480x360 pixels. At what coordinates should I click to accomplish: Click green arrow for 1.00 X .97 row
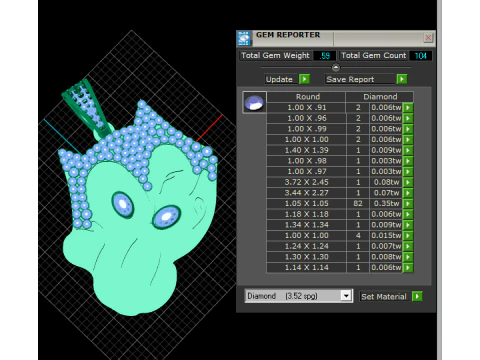tap(408, 171)
